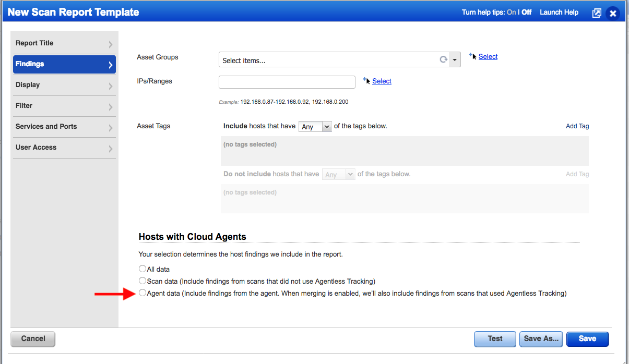Viewport: 629px width, 364px height.
Task: Expand the Asset Groups dropdown arrow
Action: 455,59
